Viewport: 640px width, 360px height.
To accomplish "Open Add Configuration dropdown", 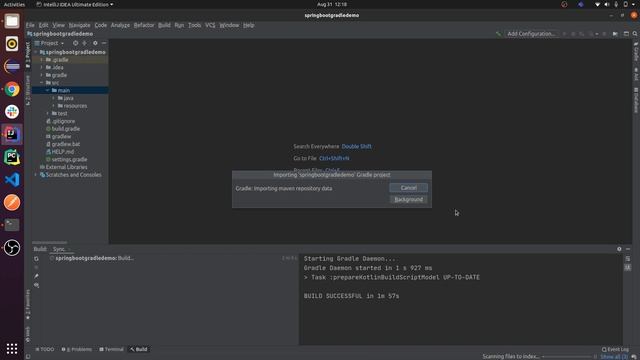I will (531, 34).
